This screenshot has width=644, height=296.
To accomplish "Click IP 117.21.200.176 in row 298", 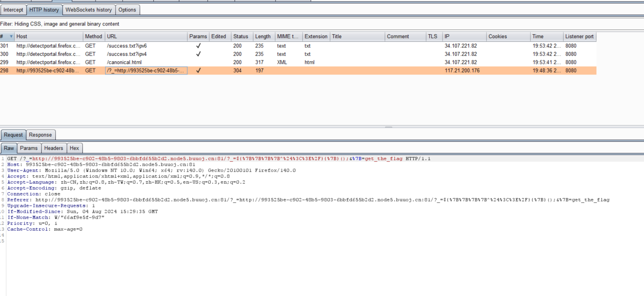I will (x=462, y=71).
